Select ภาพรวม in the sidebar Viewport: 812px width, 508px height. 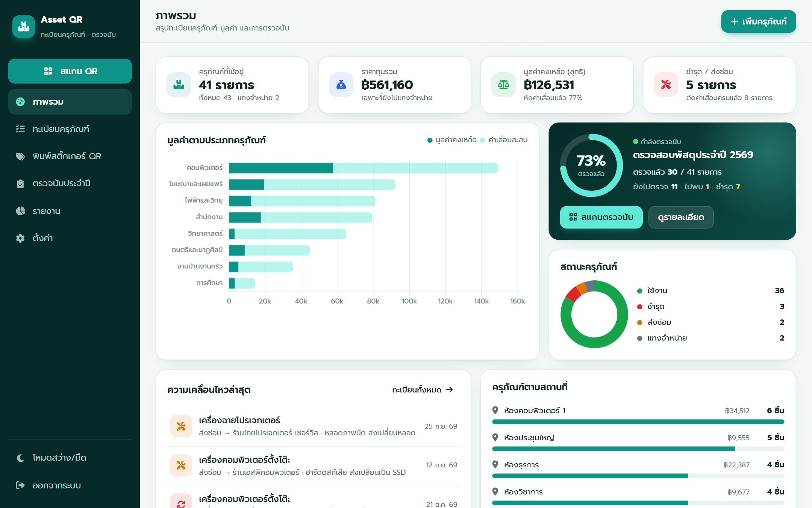(x=70, y=102)
